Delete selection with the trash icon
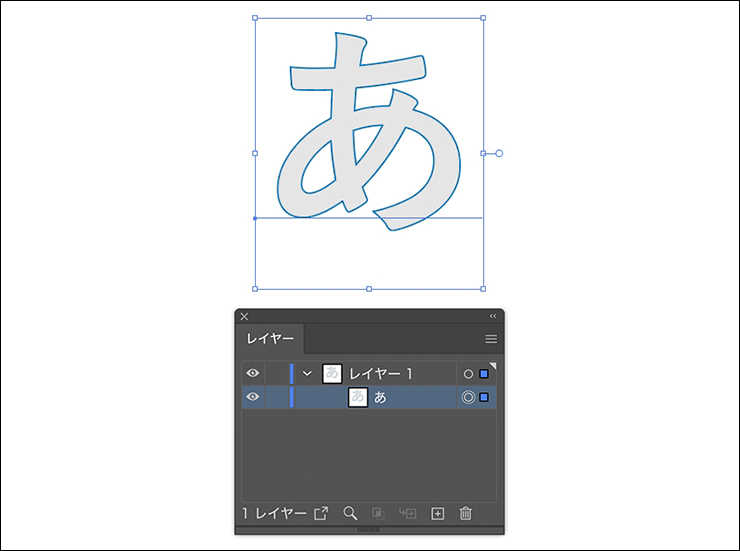Screen dimensions: 740x551 (x=465, y=513)
